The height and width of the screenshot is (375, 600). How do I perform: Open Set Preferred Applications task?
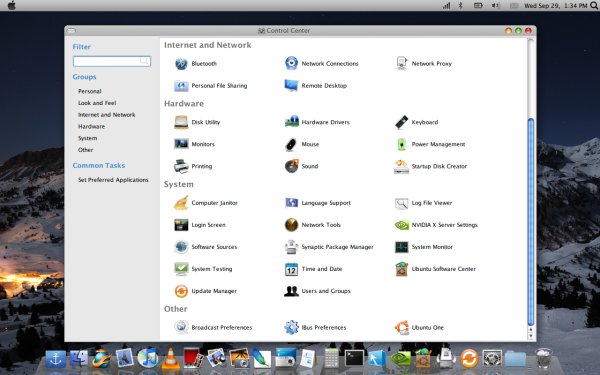coord(113,180)
